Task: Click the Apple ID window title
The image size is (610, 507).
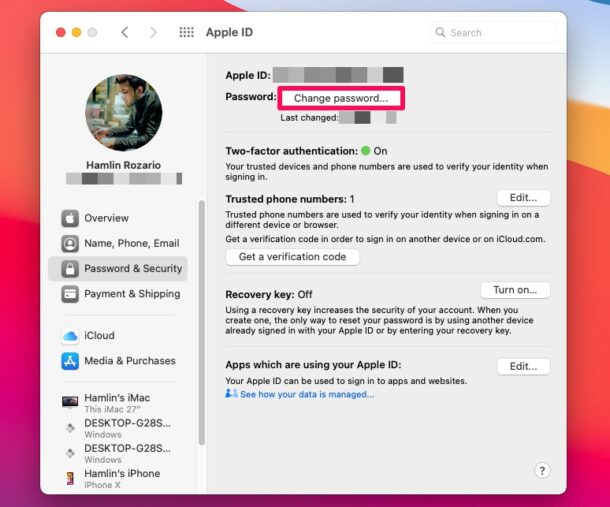Action: (229, 32)
